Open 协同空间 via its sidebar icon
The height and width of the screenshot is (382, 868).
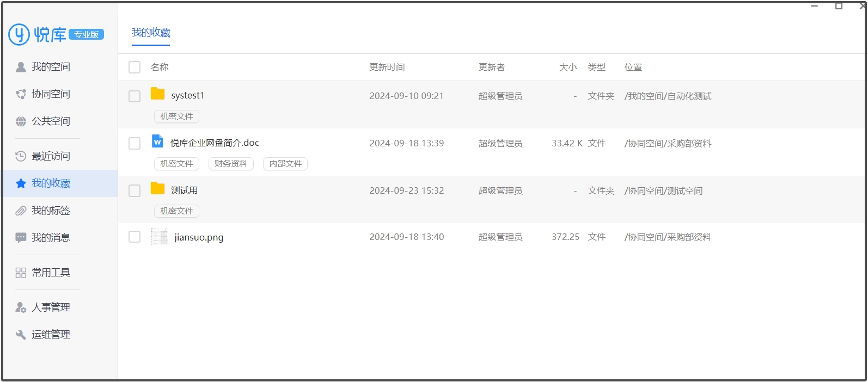(x=21, y=94)
